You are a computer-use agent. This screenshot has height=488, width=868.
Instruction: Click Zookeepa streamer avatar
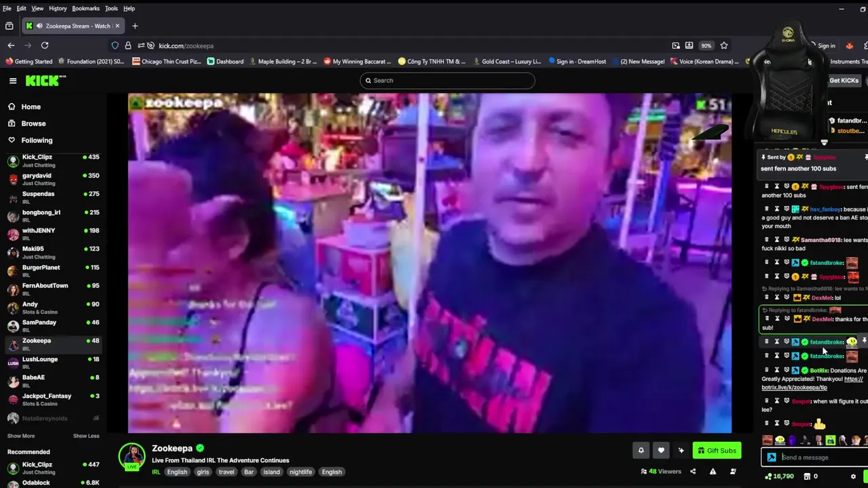click(132, 456)
